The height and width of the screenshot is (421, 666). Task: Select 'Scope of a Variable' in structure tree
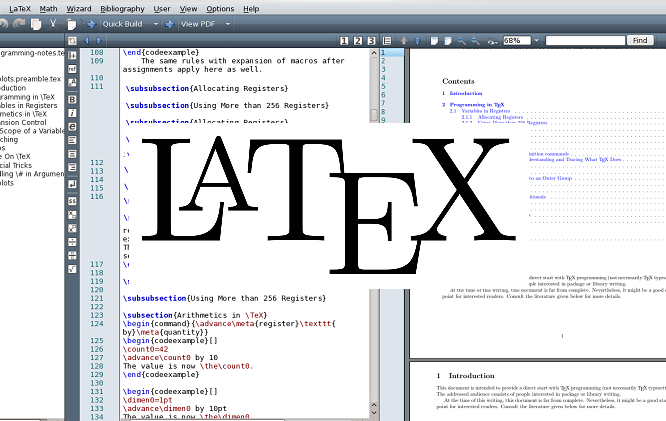tap(32, 131)
